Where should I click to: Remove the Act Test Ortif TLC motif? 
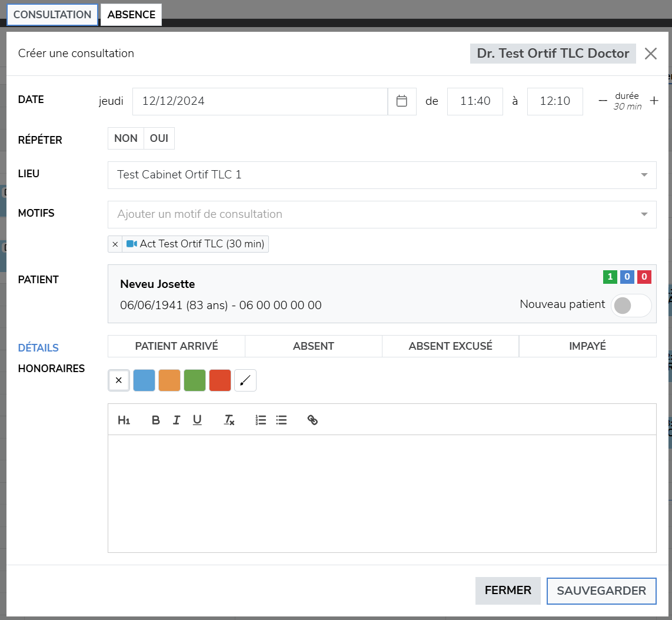click(x=115, y=244)
